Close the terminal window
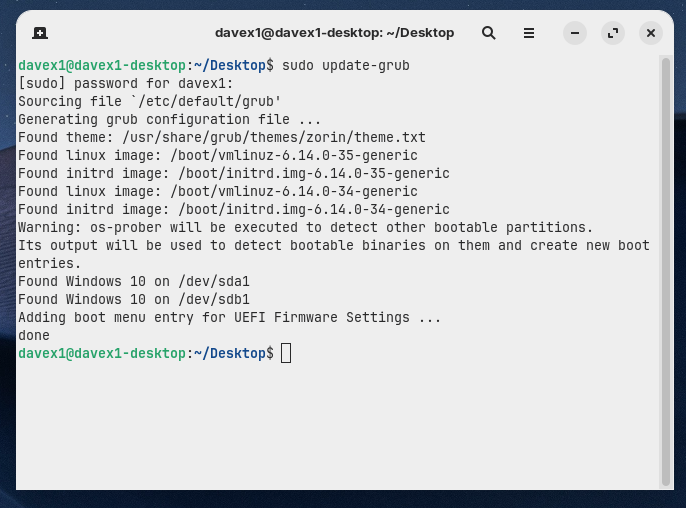The image size is (686, 508). [x=651, y=33]
